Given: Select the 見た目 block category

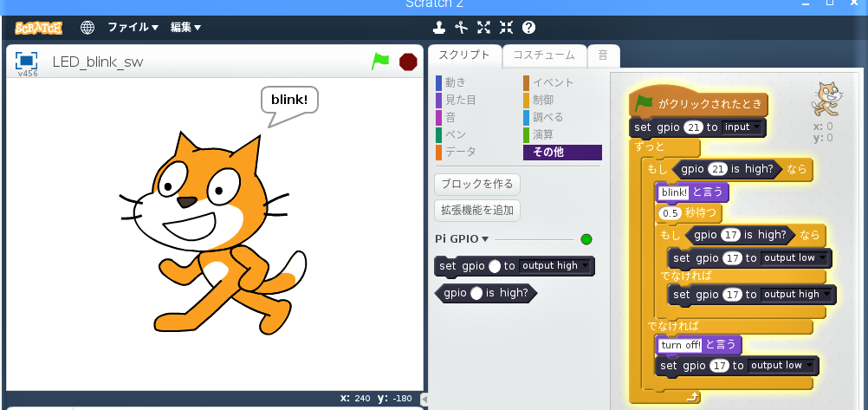Looking at the screenshot, I should 456,100.
